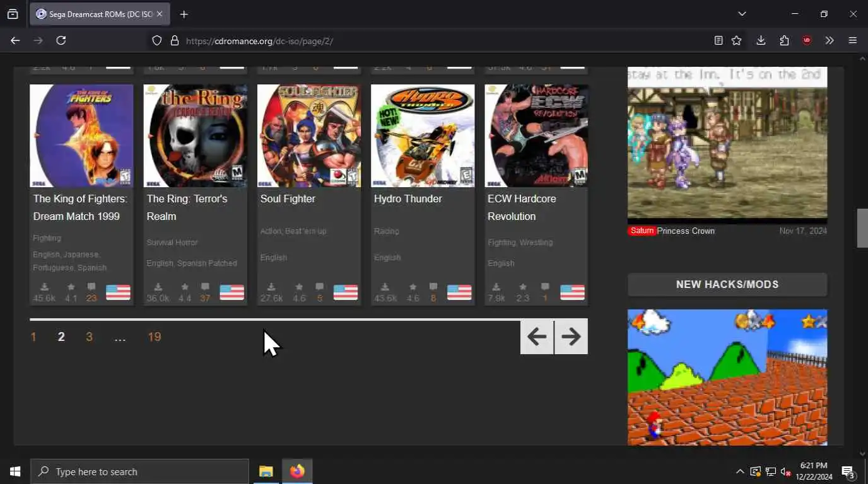This screenshot has width=868, height=484.
Task: Open Firefox View icon in tab bar
Action: (13, 14)
